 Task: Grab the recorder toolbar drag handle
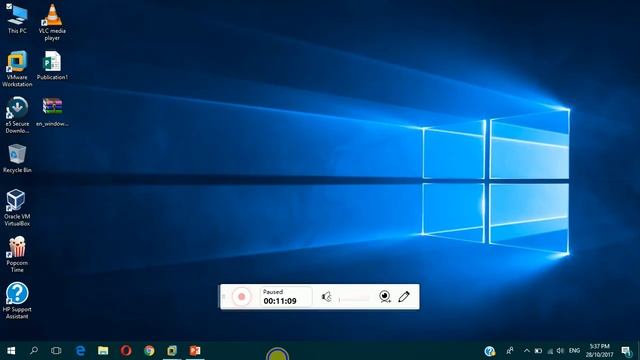pyautogui.click(x=224, y=297)
